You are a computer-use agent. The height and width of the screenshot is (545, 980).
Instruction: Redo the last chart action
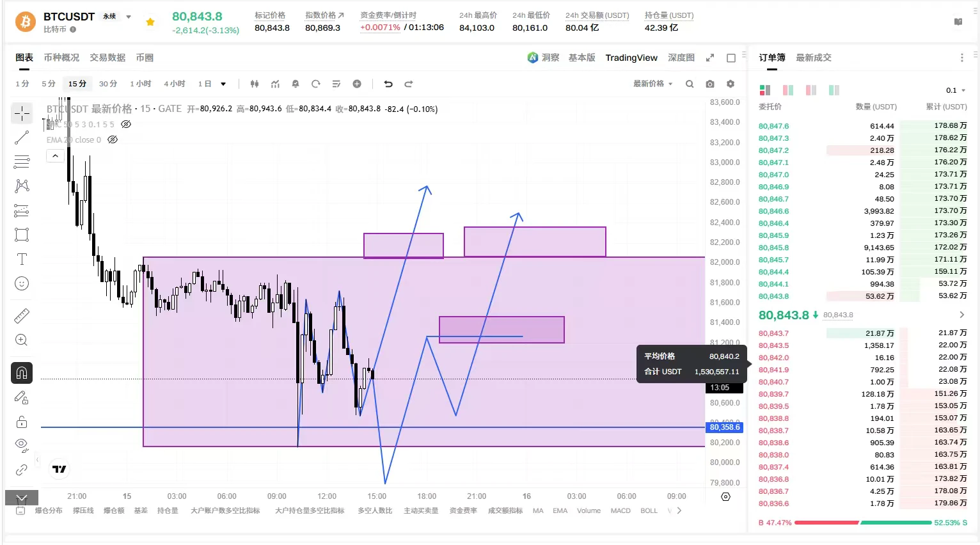409,84
